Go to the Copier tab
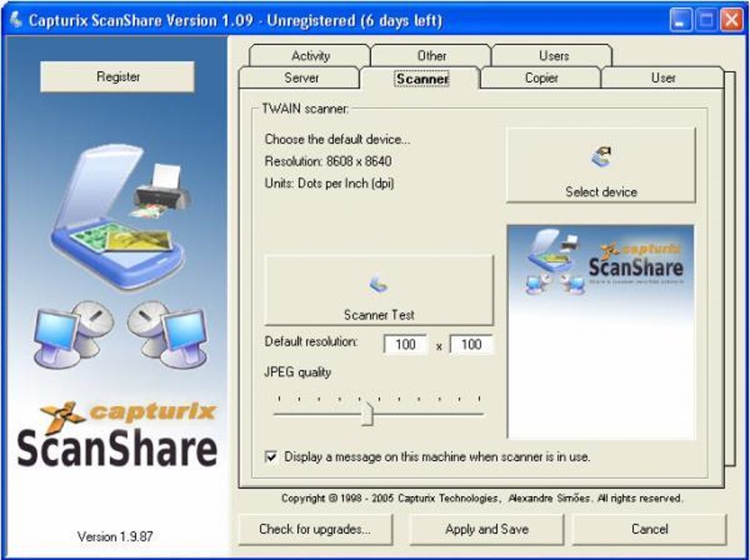The height and width of the screenshot is (560, 750). tap(541, 77)
